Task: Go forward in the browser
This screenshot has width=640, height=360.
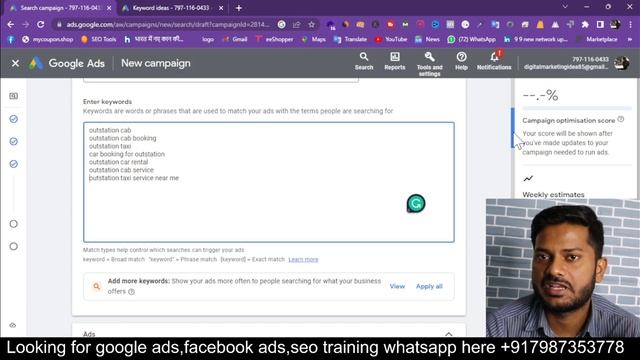Action: (25, 24)
